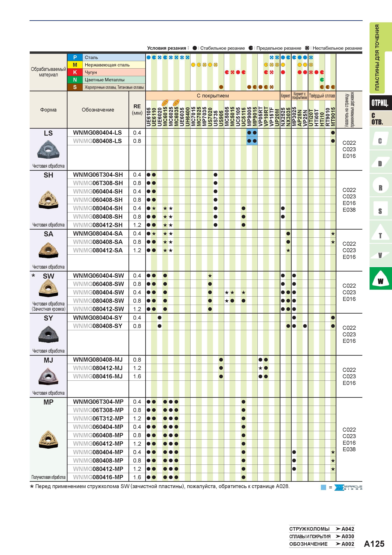The image size is (392, 555).
Task: Click the Обозначение column header
Action: [x=98, y=110]
